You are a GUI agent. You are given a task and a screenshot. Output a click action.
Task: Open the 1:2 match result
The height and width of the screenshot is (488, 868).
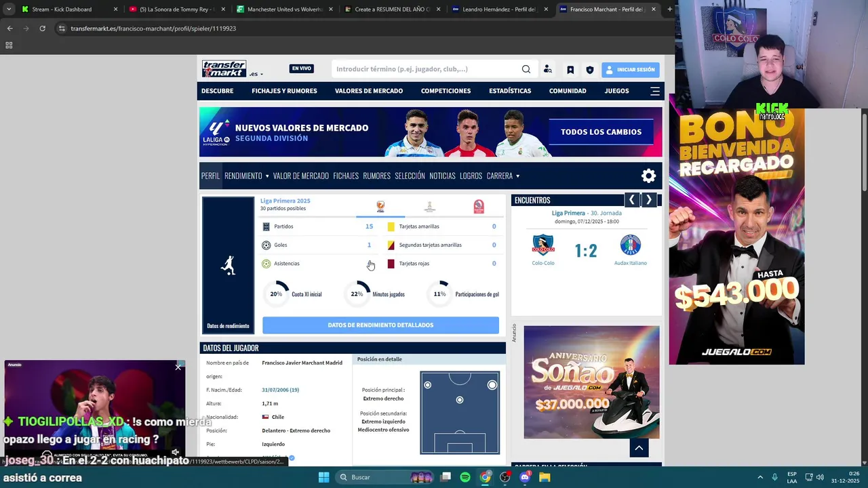click(586, 251)
